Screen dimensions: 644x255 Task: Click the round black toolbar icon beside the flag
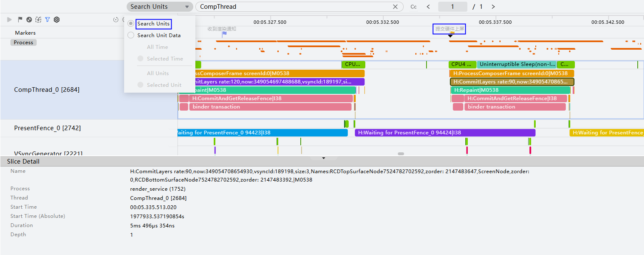[x=29, y=20]
